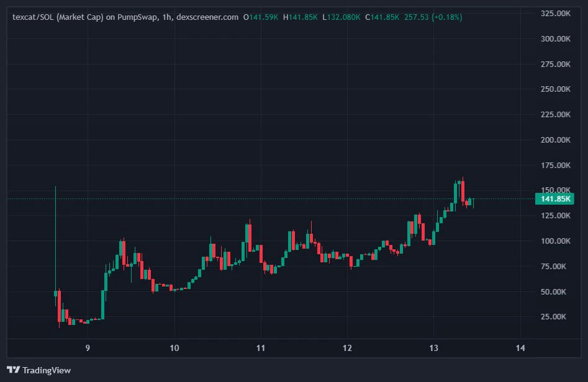Click the 100.00K price axis label
The width and height of the screenshot is (588, 382).
pyautogui.click(x=555, y=241)
